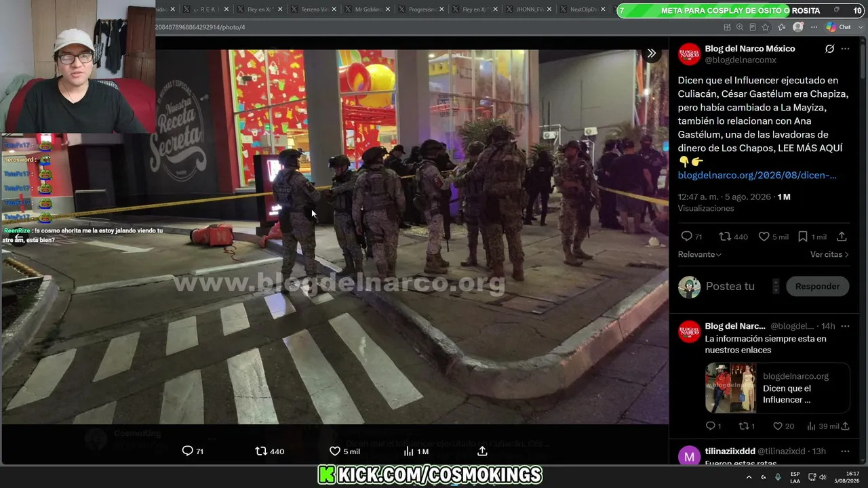The height and width of the screenshot is (488, 868).
Task: Click the 'Visualizaciones' label
Action: click(x=706, y=208)
